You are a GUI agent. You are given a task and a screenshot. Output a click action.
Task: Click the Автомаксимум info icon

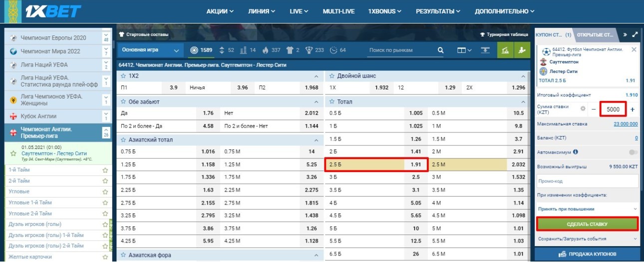[576, 151]
